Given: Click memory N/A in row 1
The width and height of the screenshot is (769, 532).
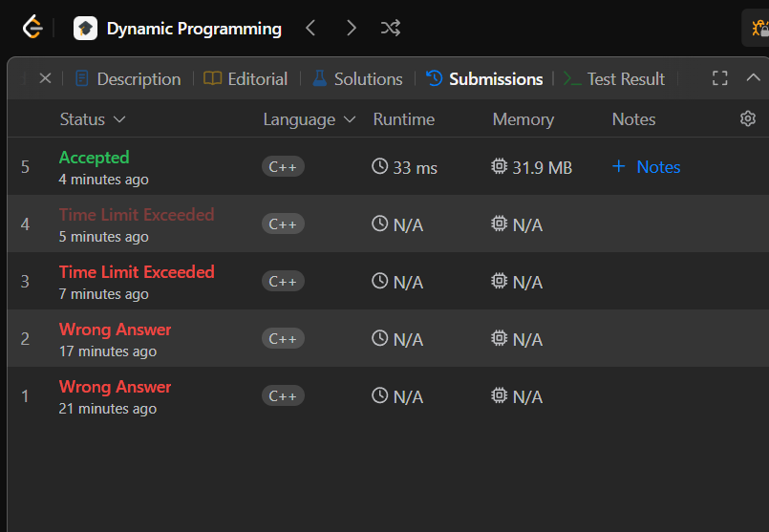Looking at the screenshot, I should point(527,397).
